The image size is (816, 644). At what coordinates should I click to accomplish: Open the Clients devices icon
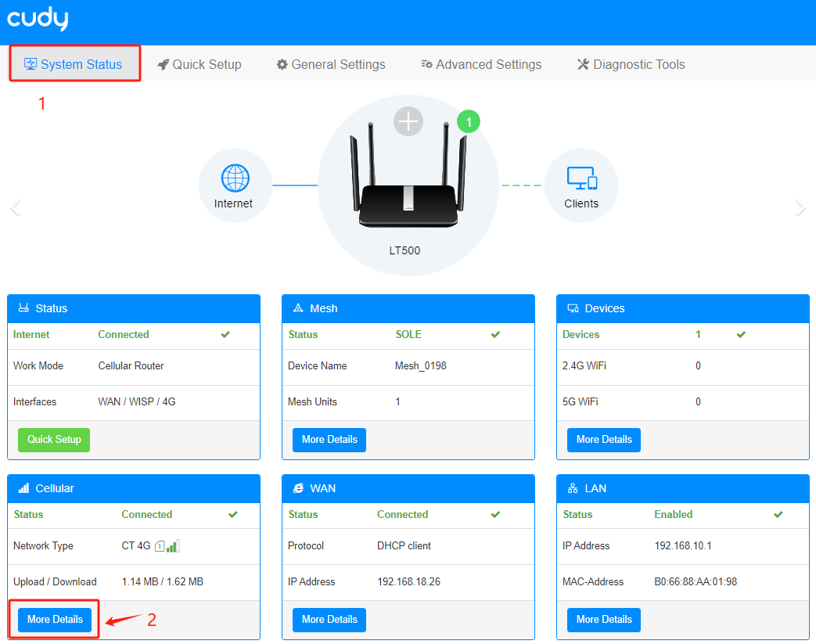coord(582,178)
